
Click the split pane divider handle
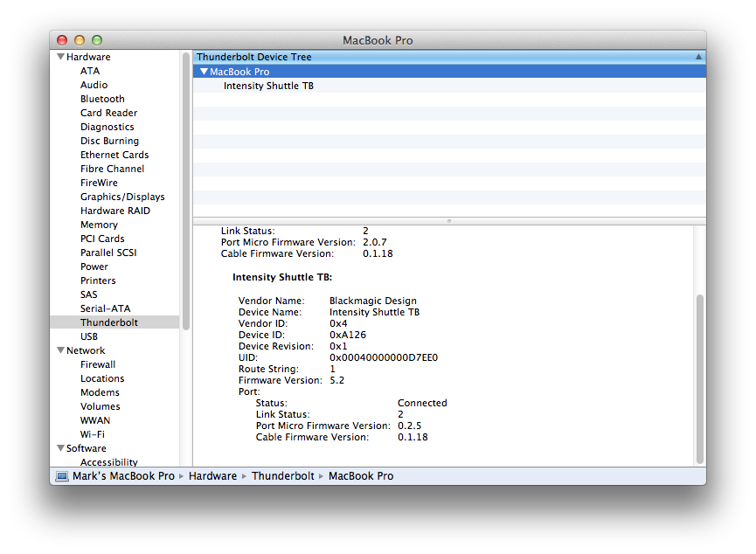pos(449,221)
